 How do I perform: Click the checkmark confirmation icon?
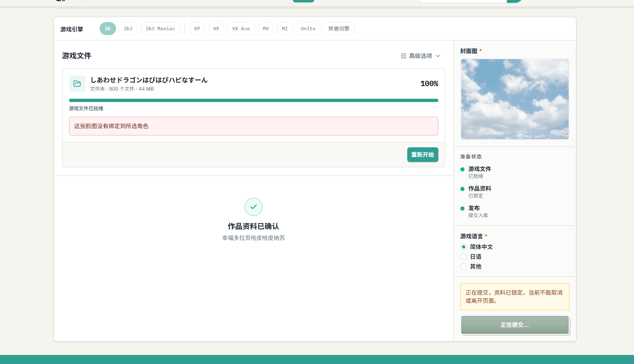[254, 207]
